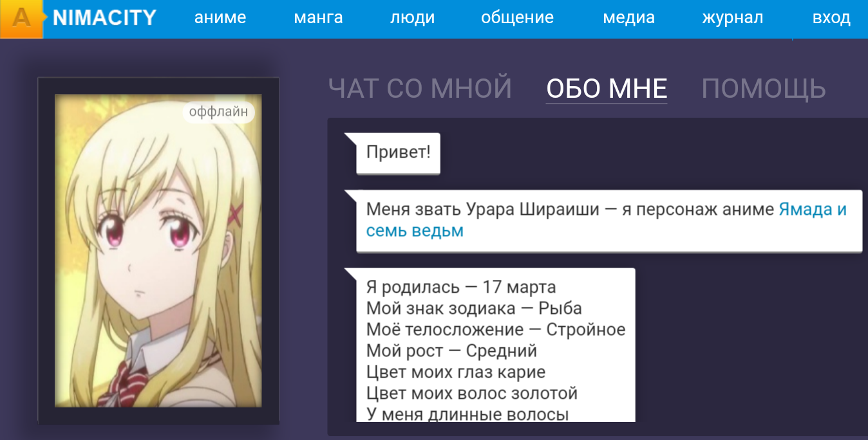Click the text Мой знак зодиака — Рыба
868x440 pixels.
click(x=474, y=308)
